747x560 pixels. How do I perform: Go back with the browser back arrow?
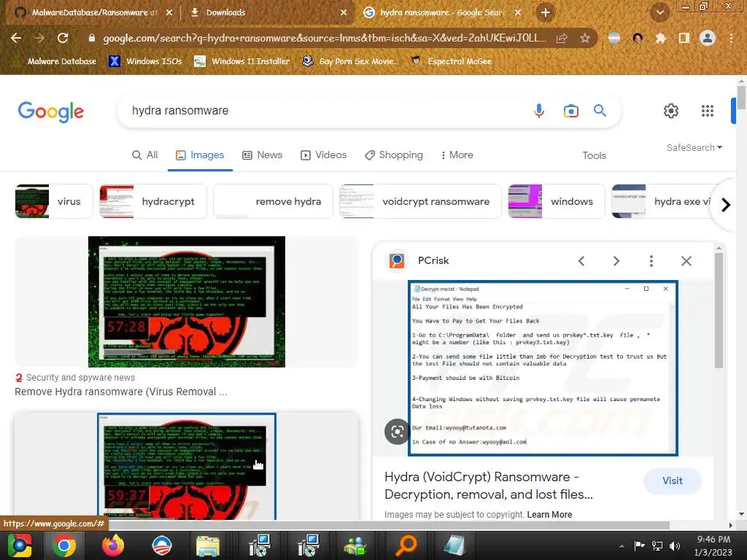click(x=16, y=38)
